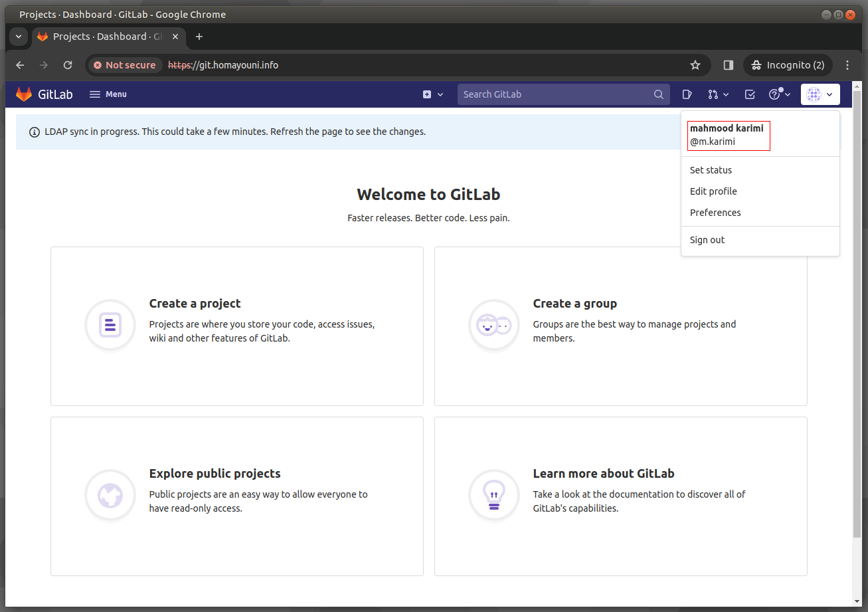Image resolution: width=868 pixels, height=612 pixels.
Task: Select the Projects Dashboard tab
Action: tap(107, 37)
